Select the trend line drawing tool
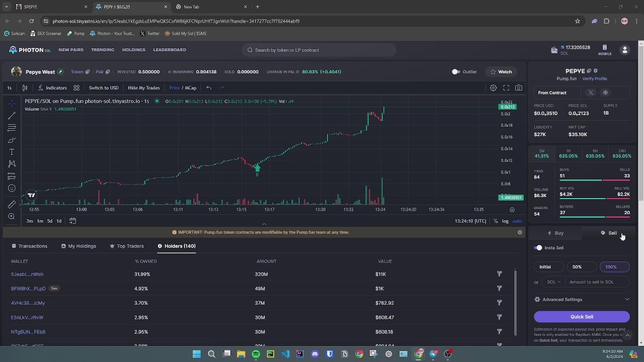This screenshot has width=644, height=362. (12, 116)
